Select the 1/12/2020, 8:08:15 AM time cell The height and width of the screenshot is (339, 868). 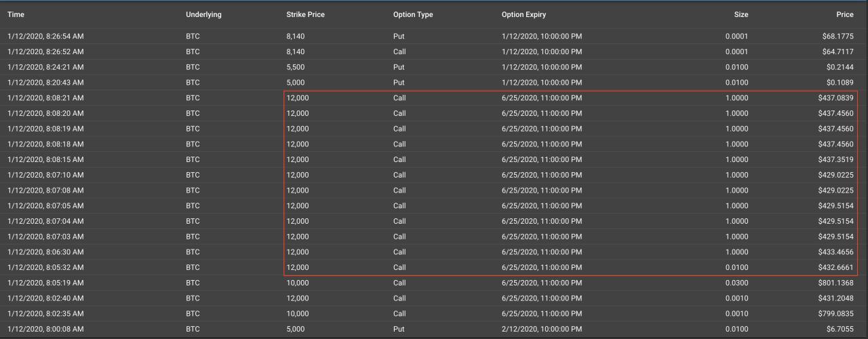[45, 159]
